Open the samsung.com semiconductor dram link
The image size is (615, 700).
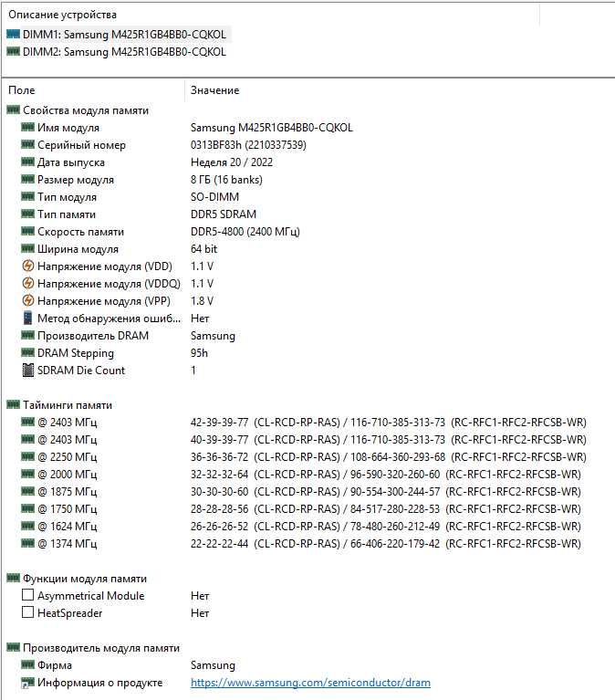[310, 683]
